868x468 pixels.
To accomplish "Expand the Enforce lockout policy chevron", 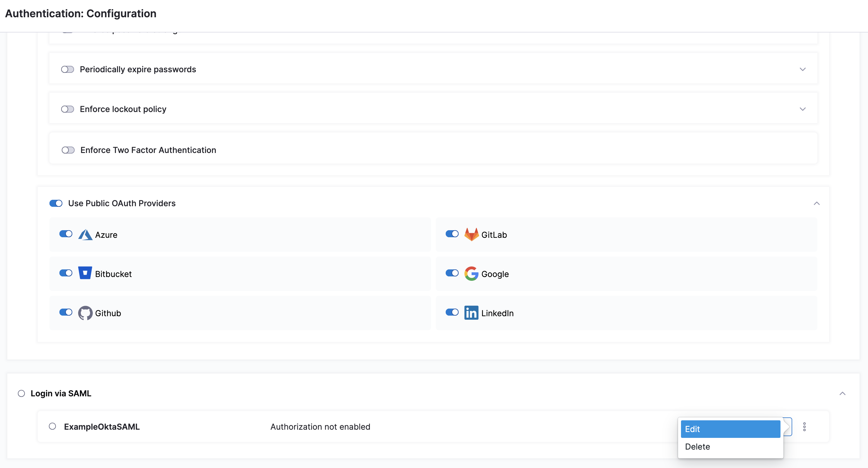I will 803,109.
